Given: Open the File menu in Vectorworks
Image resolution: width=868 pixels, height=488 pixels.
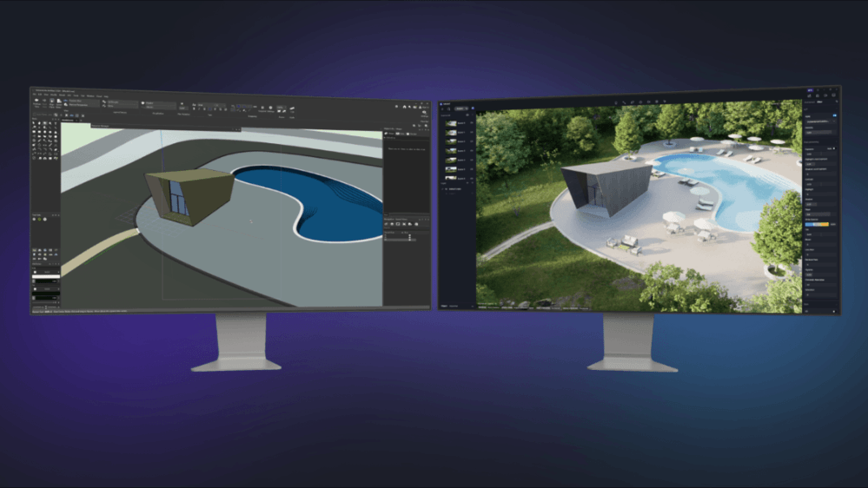Looking at the screenshot, I should pos(35,94).
